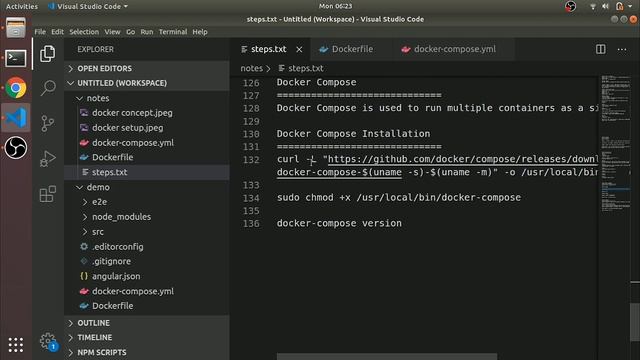The width and height of the screenshot is (640, 360).
Task: Open the Manage gear icon
Action: 48,341
